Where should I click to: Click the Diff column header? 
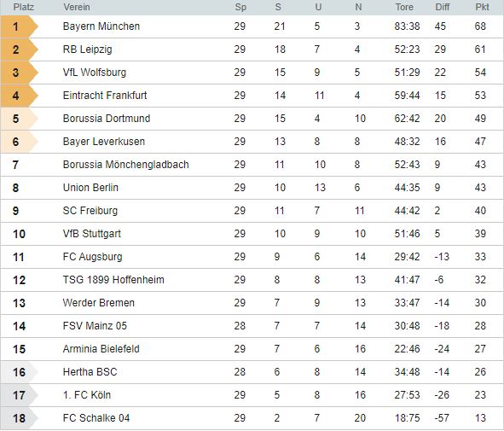pyautogui.click(x=443, y=7)
